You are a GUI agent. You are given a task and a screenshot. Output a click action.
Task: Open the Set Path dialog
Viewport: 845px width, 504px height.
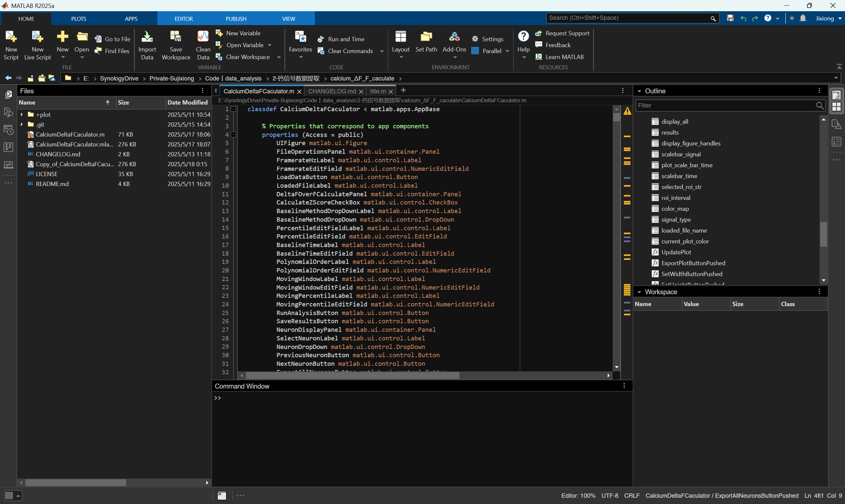coord(426,42)
